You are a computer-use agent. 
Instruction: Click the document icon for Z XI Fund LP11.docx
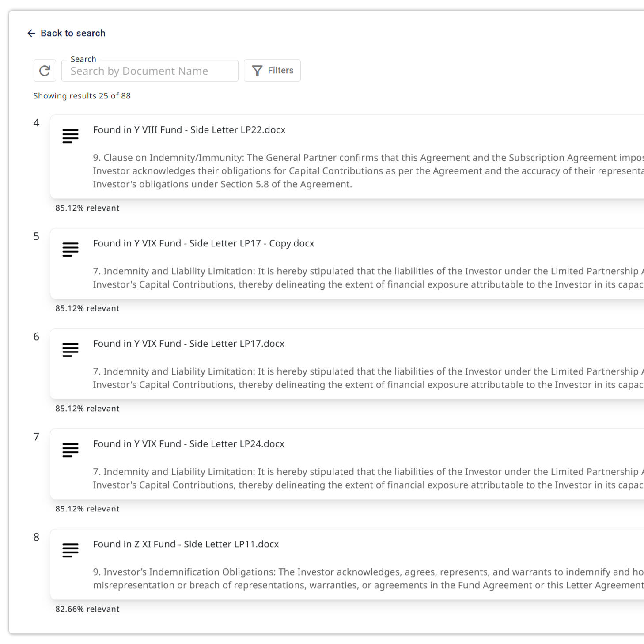pyautogui.click(x=70, y=550)
